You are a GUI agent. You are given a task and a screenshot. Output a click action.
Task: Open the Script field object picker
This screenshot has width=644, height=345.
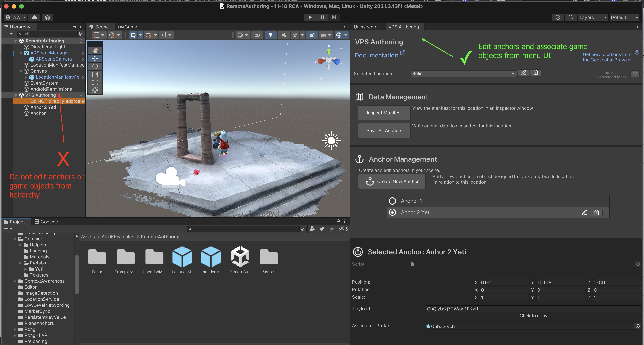click(638, 264)
